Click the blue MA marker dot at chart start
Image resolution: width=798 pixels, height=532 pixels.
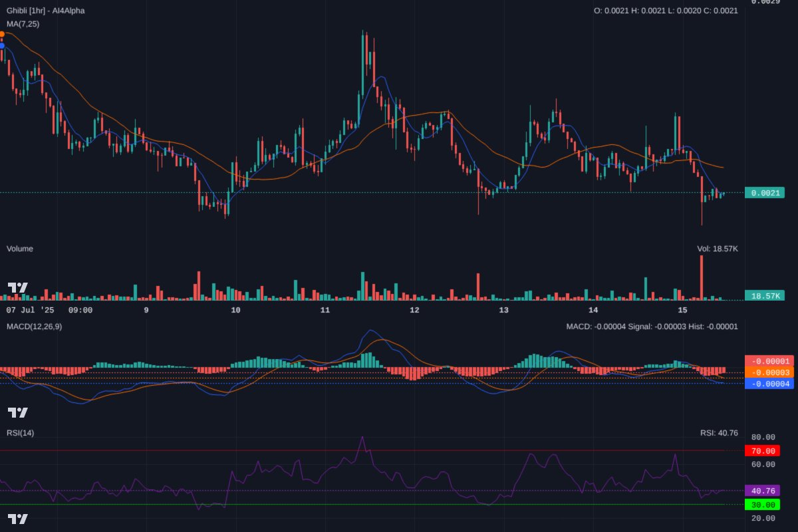coord(2,45)
